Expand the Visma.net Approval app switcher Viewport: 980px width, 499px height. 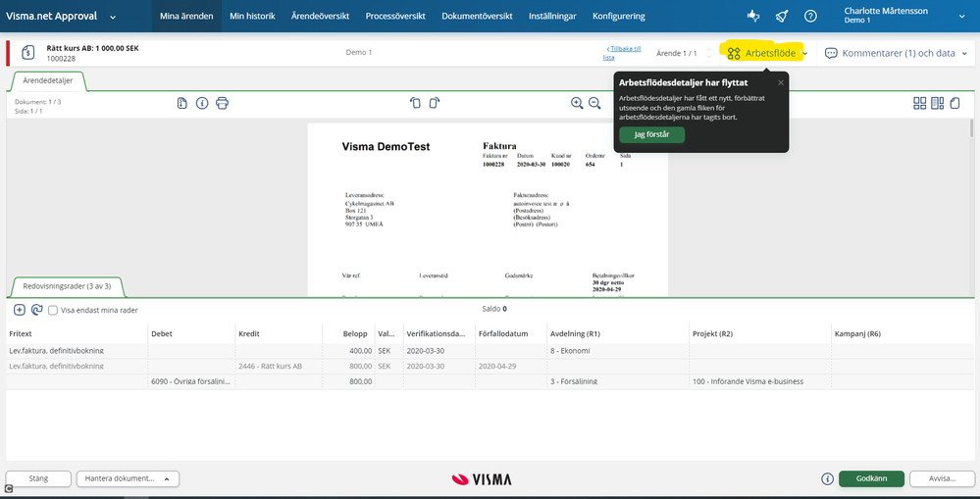113,17
